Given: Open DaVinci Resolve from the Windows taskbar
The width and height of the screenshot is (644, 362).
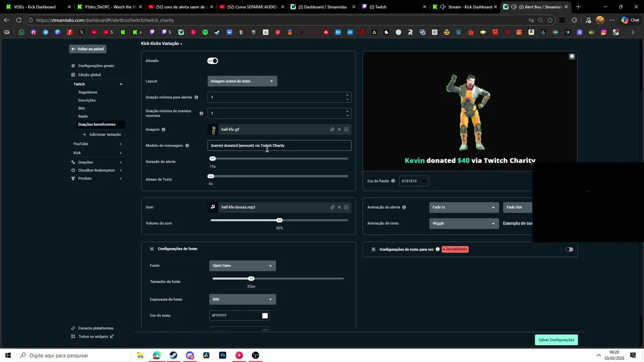Looking at the screenshot, I should point(206,355).
